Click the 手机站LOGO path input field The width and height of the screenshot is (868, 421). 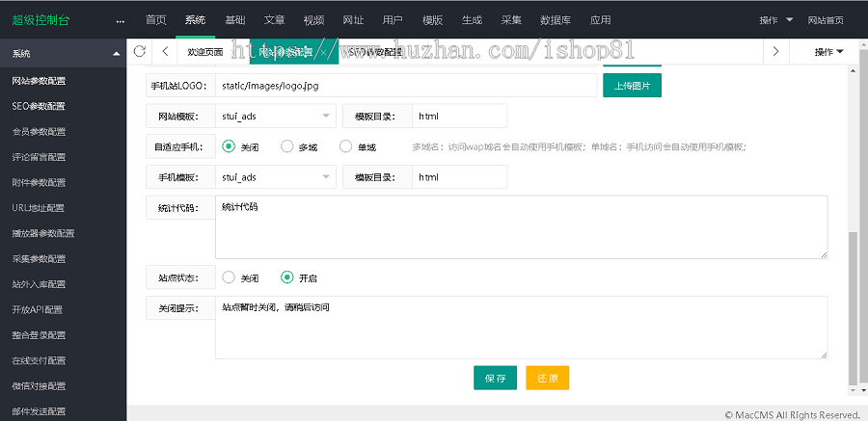click(406, 86)
